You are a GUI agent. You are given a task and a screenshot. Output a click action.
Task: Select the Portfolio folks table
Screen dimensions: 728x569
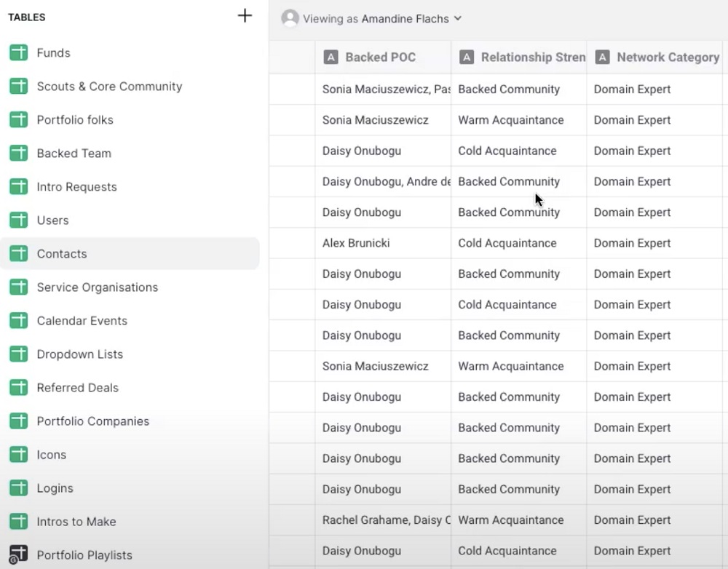coord(75,120)
